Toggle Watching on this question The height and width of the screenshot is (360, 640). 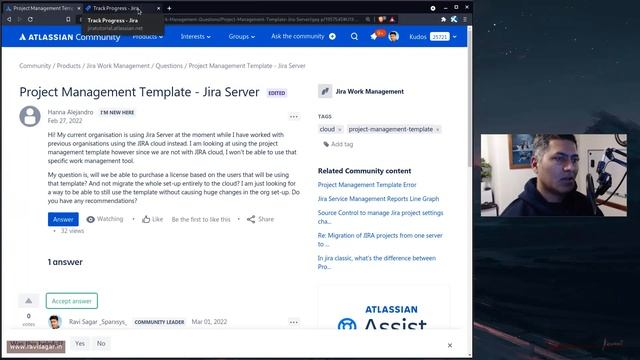[x=104, y=219]
